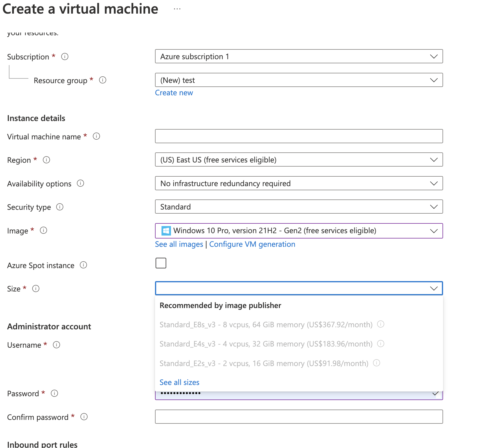
Task: Open the See all images link
Action: tap(179, 244)
